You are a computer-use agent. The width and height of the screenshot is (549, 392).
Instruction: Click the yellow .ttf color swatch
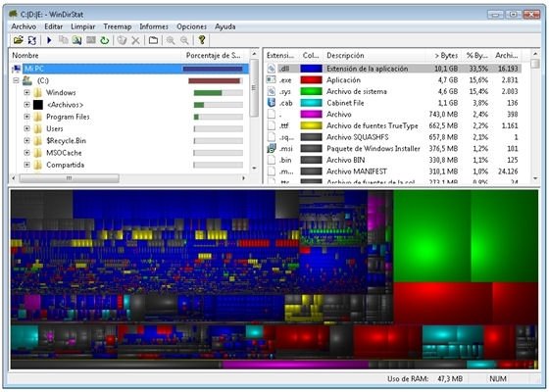pos(312,125)
